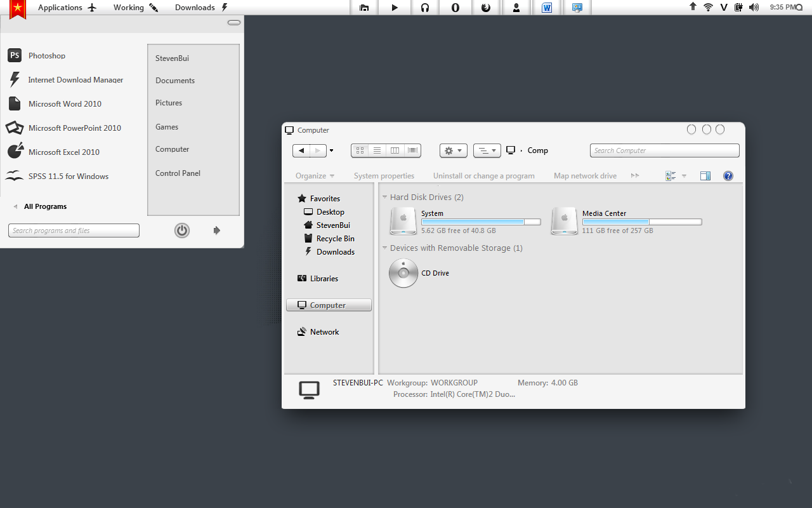Click the Search Computer field
The height and width of the screenshot is (508, 812).
click(665, 150)
